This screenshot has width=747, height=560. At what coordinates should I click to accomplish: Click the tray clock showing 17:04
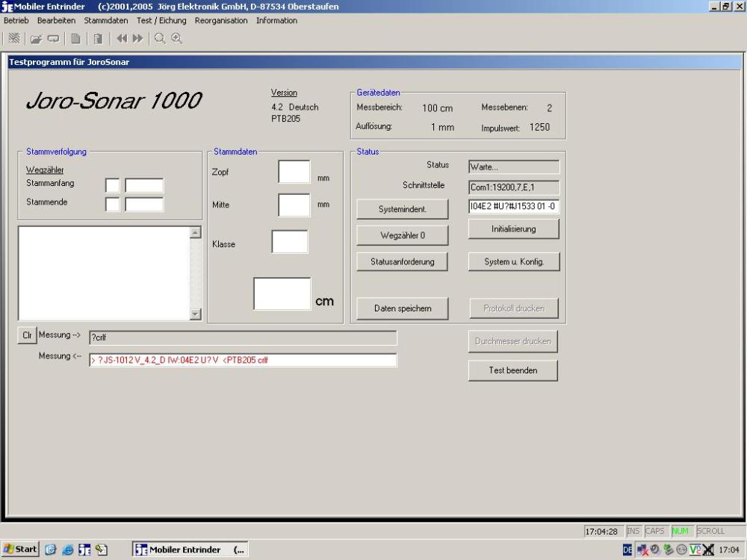[729, 550]
